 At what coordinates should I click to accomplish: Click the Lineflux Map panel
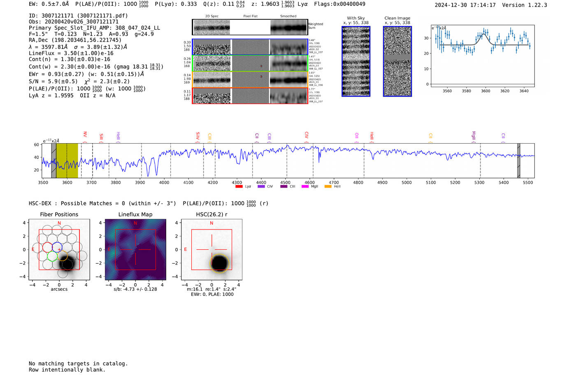point(135,249)
